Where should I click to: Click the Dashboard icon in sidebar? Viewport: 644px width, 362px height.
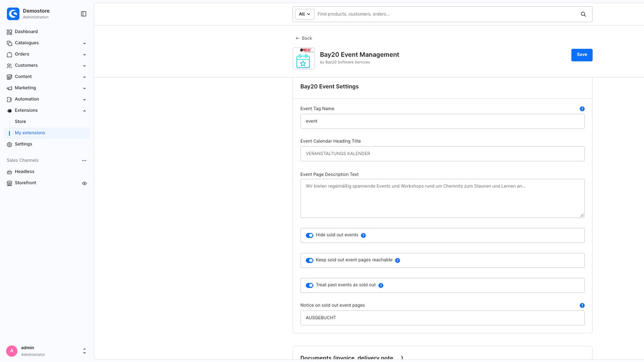pos(9,32)
